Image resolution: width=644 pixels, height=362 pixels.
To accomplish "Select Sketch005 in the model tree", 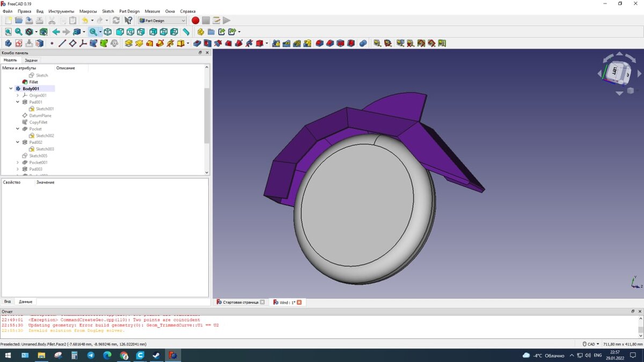I will point(38,156).
